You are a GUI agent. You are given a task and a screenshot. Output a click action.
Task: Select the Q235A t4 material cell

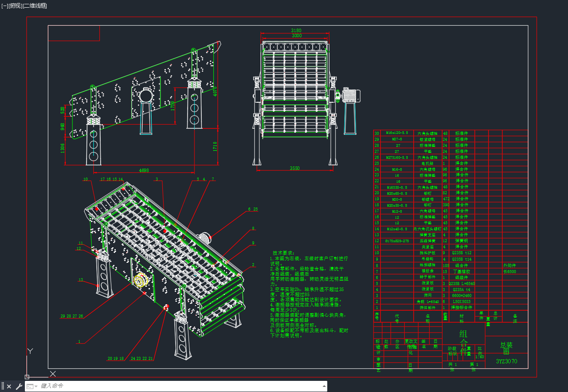[461, 289]
